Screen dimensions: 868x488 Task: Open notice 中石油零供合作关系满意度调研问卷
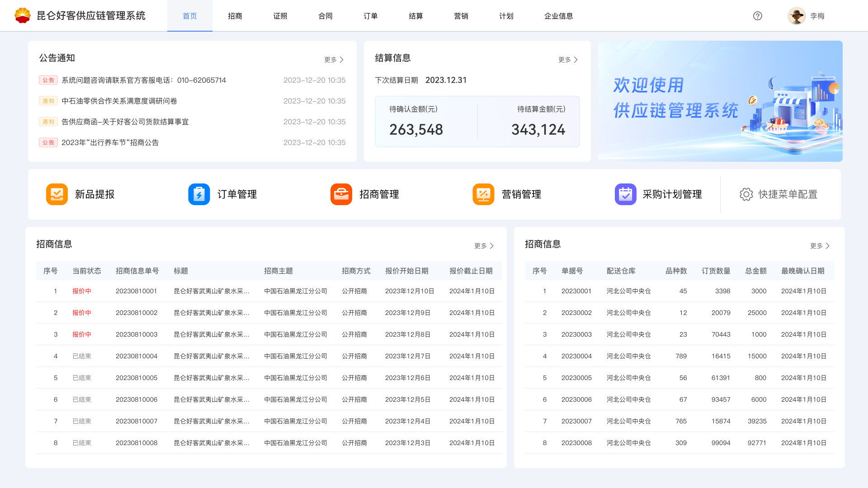[x=119, y=101]
